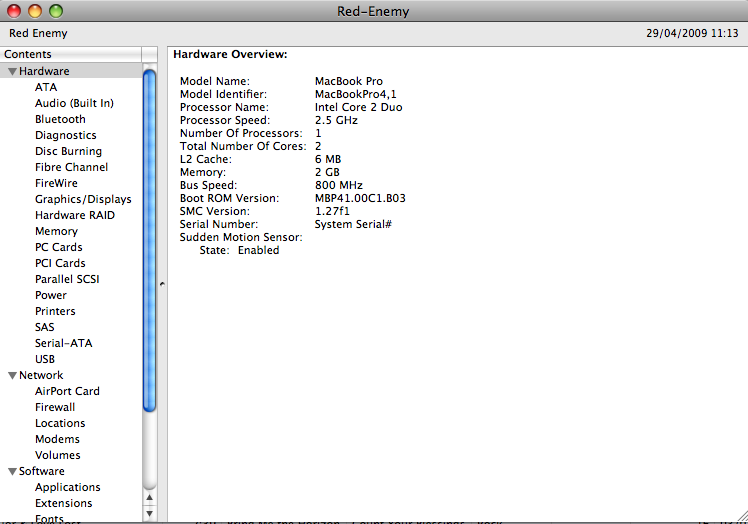The image size is (748, 524).
Task: Select Modems under Network
Action: [x=57, y=439]
